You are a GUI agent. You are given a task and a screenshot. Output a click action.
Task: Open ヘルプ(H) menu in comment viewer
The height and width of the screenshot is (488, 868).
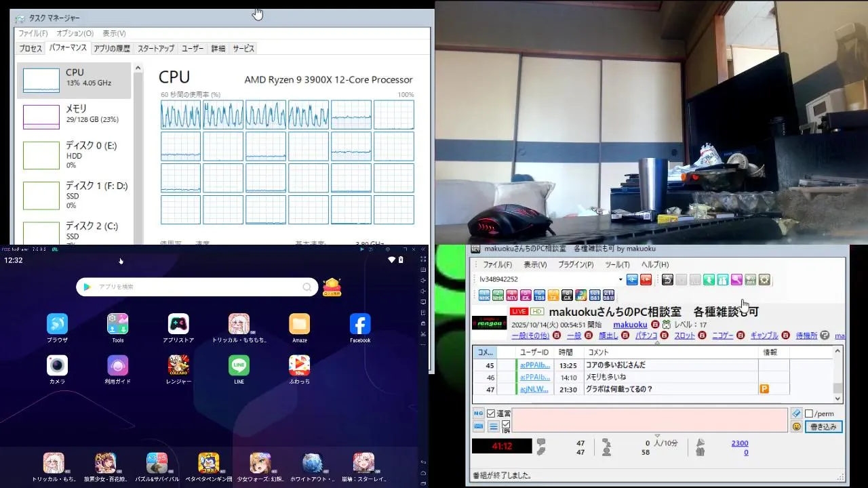point(655,265)
